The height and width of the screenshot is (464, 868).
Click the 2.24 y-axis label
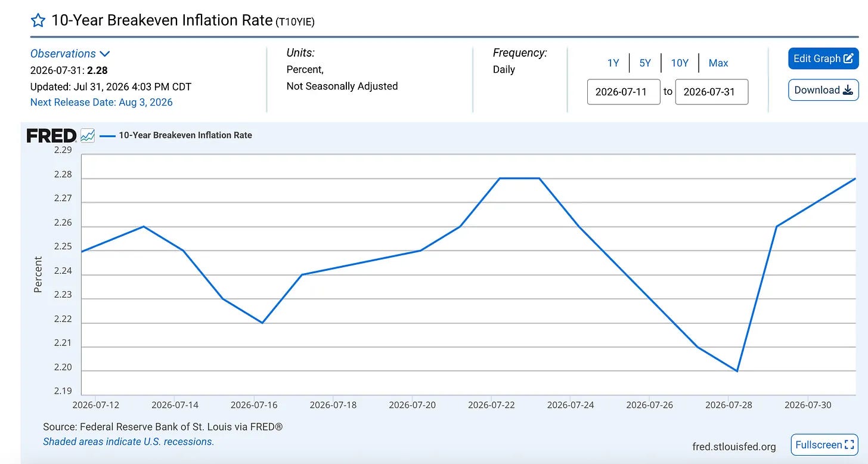click(63, 271)
